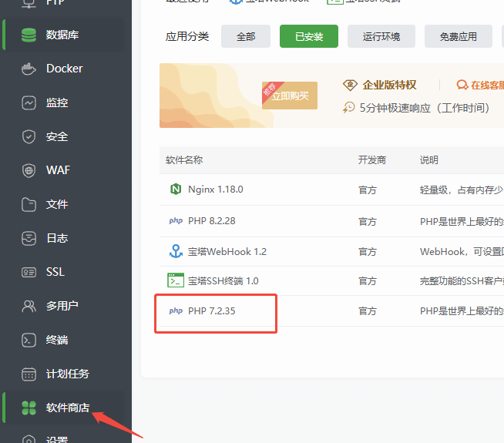
Task: Click the 软件名称 column header
Action: (184, 159)
